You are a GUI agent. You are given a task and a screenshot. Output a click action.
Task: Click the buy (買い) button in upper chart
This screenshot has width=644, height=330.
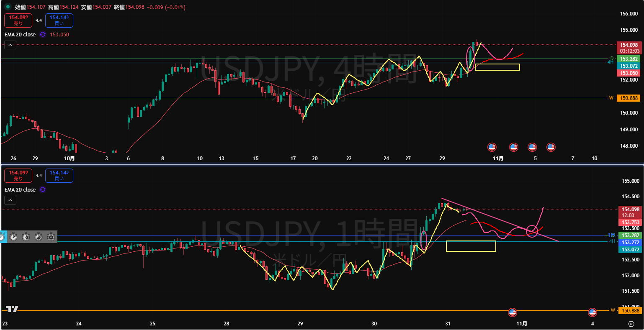pos(59,20)
